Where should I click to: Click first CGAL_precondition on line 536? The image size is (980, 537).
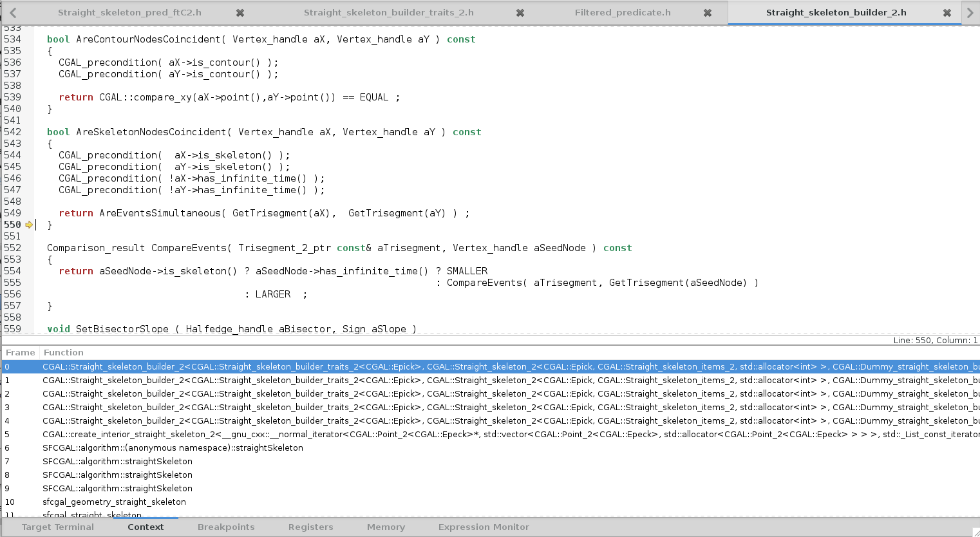click(108, 62)
